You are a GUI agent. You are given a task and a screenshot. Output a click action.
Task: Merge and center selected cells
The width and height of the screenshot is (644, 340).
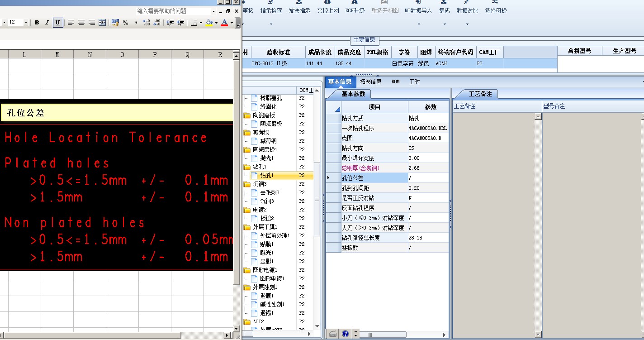pyautogui.click(x=102, y=23)
